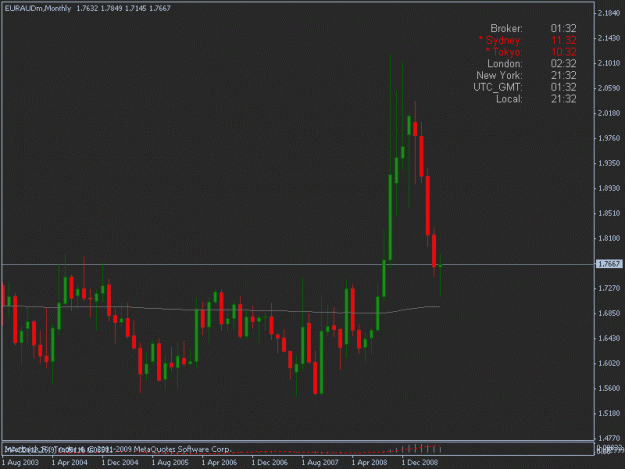This screenshot has height=469, width=625.
Task: Click the 2.1430 price axis label
Action: tap(609, 38)
